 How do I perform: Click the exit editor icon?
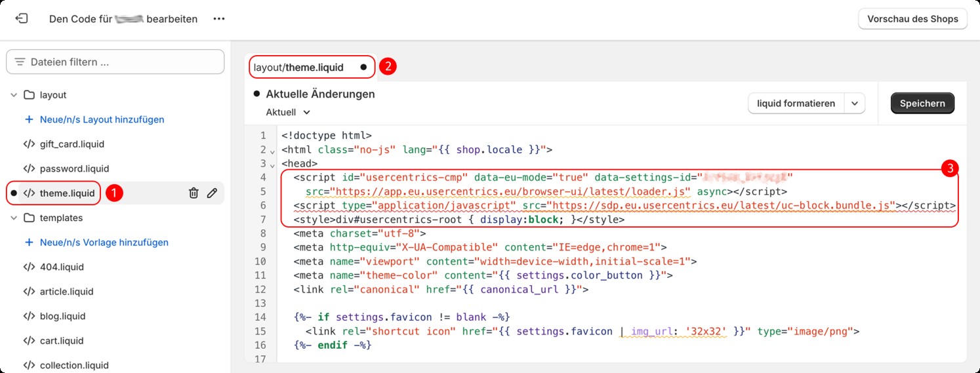(22, 18)
